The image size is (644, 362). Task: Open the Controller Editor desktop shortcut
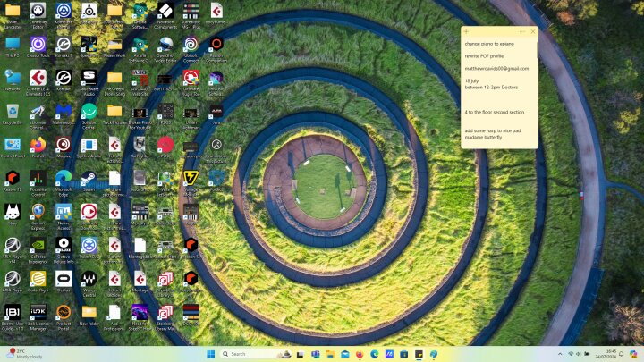(38, 15)
